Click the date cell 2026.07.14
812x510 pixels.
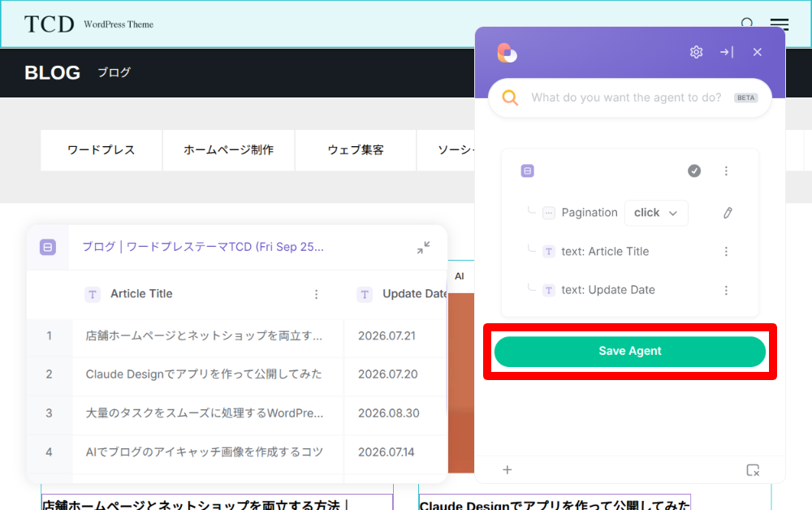pos(387,452)
